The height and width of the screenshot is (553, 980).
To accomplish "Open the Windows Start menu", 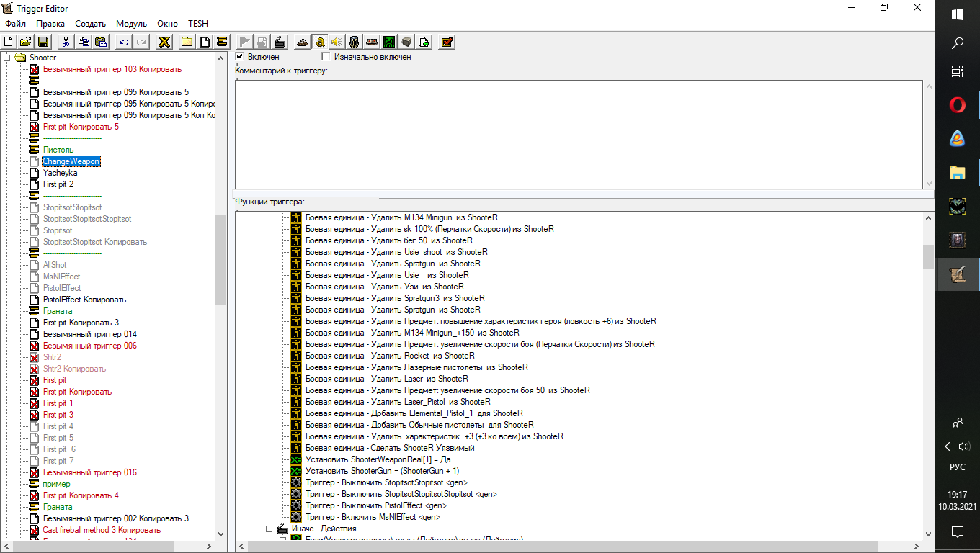I will coord(958,14).
